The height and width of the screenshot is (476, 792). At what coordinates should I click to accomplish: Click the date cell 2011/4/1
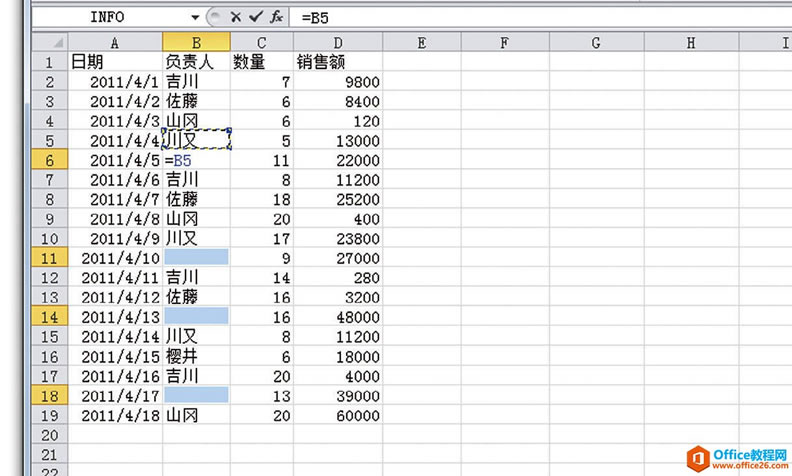tap(115, 81)
